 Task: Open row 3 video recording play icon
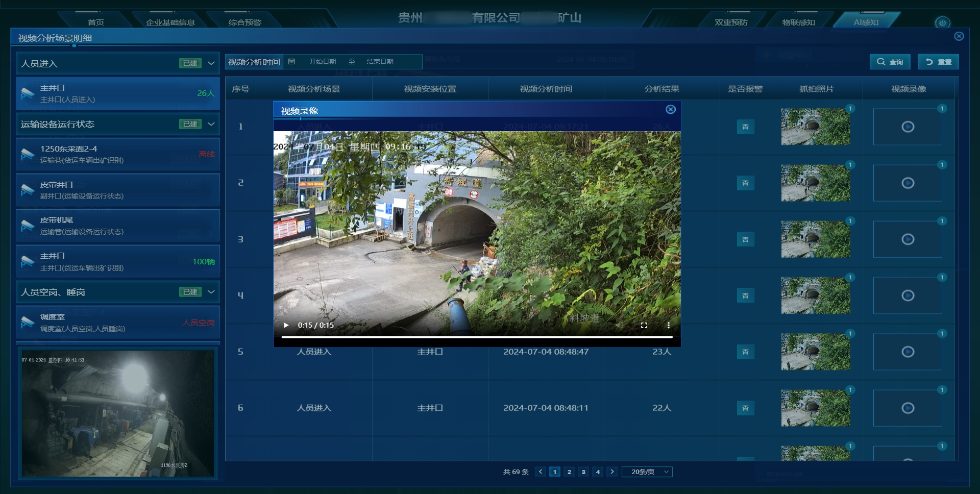908,239
